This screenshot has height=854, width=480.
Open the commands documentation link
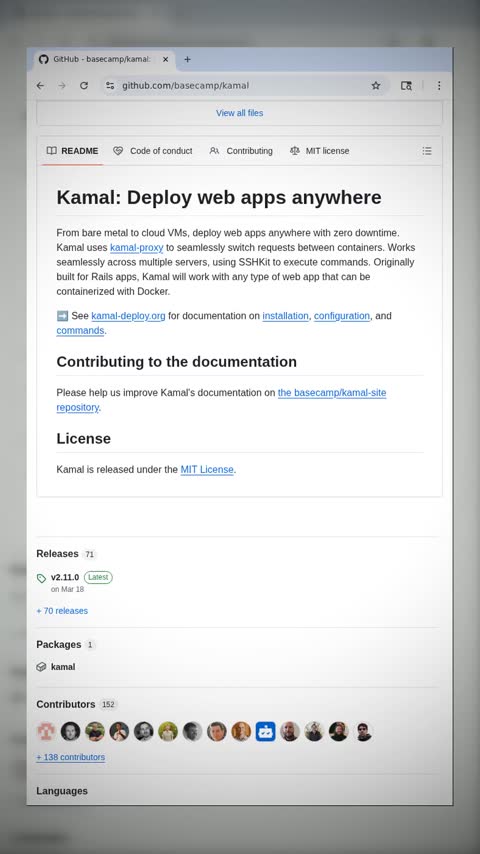pos(80,331)
